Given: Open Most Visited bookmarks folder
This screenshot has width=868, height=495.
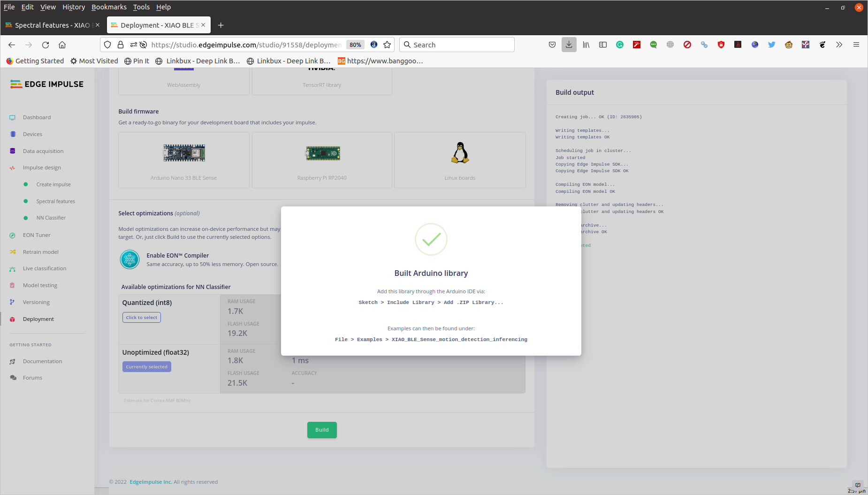Looking at the screenshot, I should coord(94,61).
